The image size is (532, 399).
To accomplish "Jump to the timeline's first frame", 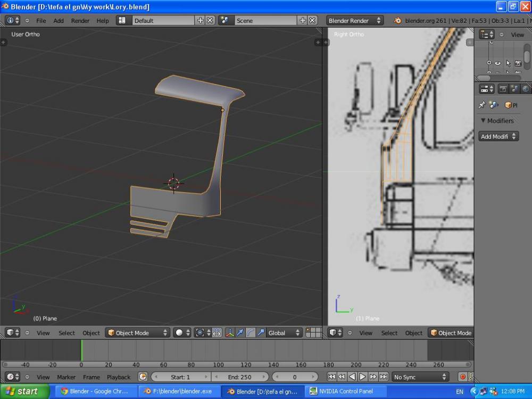I will pos(331,377).
